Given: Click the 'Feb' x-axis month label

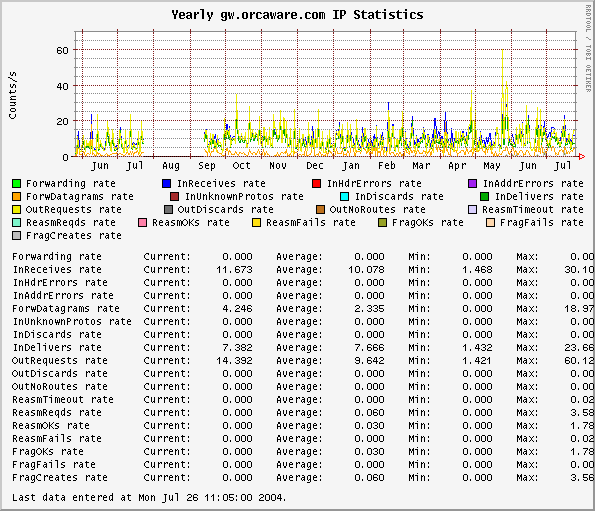Looking at the screenshot, I should click(387, 166).
